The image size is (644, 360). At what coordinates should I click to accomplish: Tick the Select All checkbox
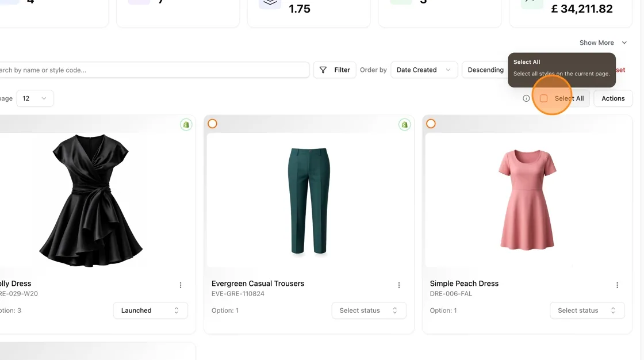(x=543, y=98)
